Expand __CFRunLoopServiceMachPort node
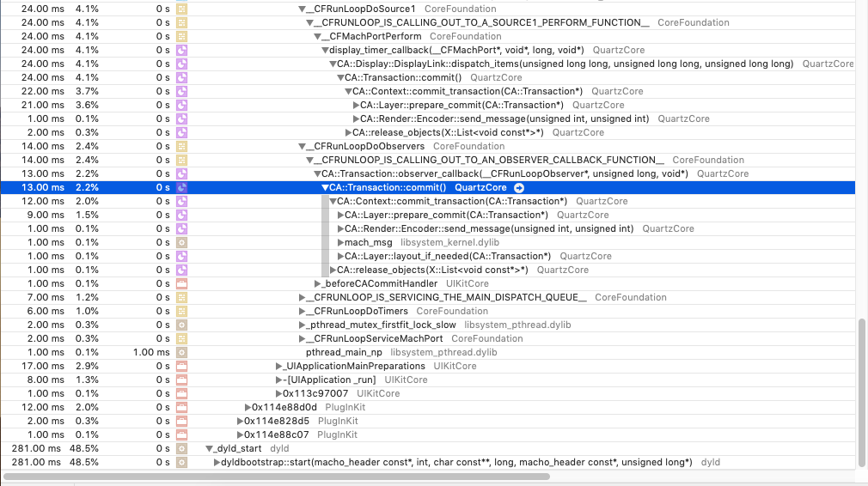This screenshot has height=486, width=868. tap(302, 339)
